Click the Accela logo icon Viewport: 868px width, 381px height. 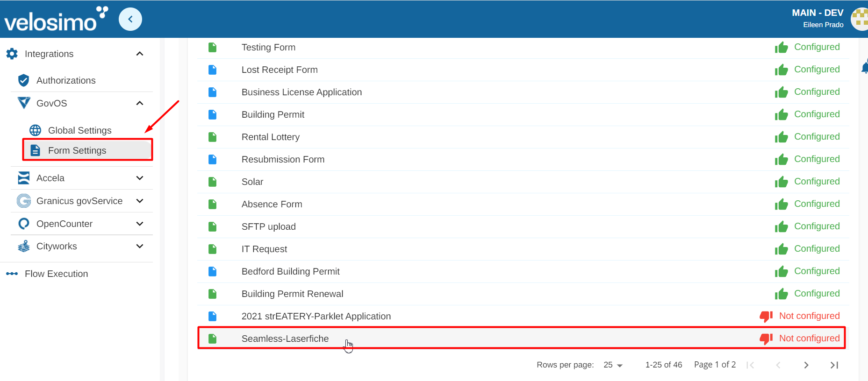pyautogui.click(x=24, y=178)
